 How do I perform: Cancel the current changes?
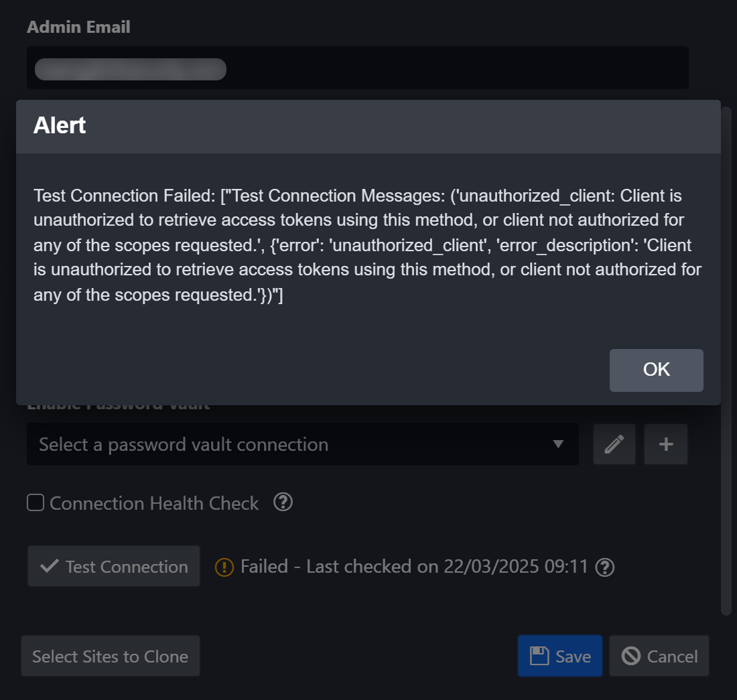coord(659,656)
